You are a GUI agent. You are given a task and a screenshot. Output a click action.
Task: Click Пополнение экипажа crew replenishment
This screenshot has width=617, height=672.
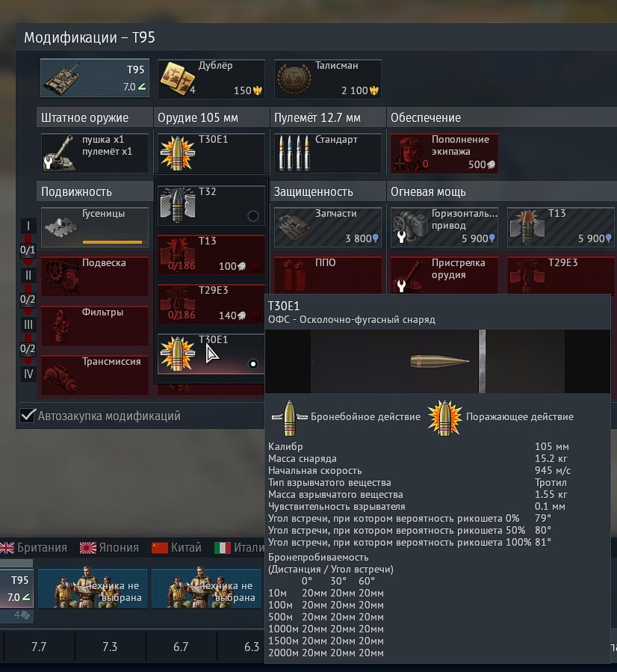click(x=444, y=153)
